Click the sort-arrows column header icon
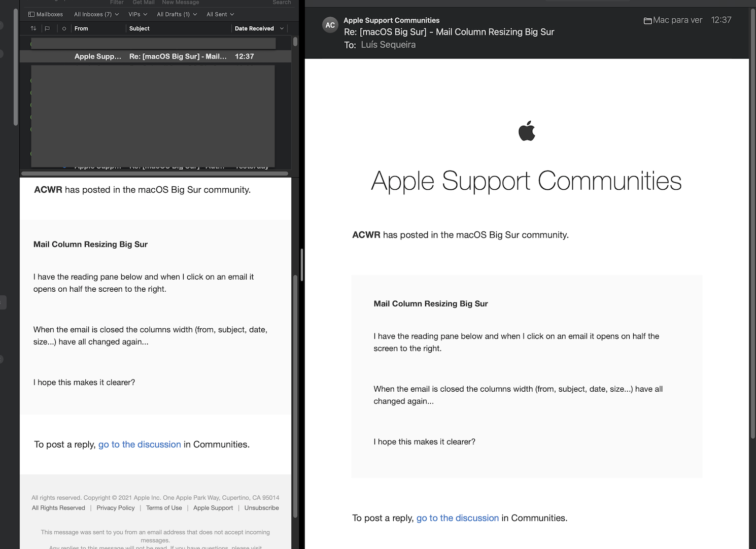Viewport: 756px width, 549px height. click(x=33, y=28)
